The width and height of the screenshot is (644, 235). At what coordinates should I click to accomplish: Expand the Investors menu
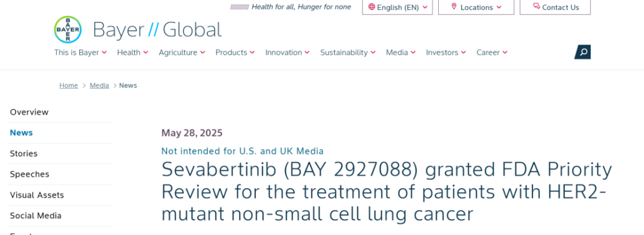point(446,52)
